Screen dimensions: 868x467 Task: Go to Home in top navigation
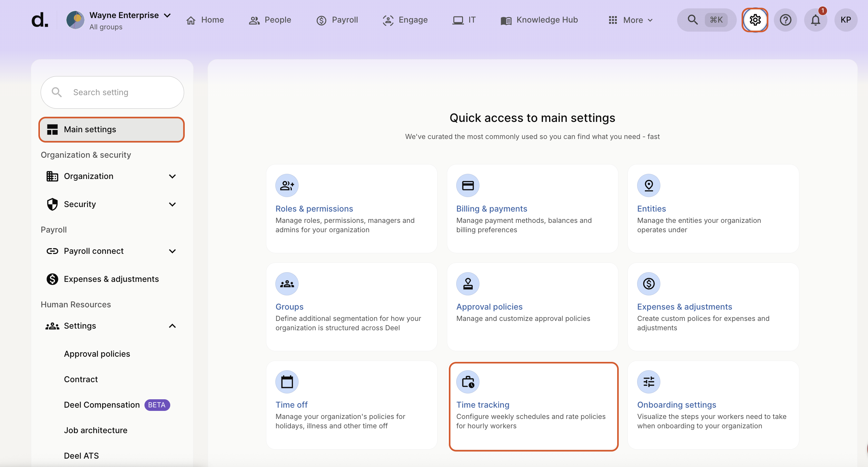(x=205, y=20)
